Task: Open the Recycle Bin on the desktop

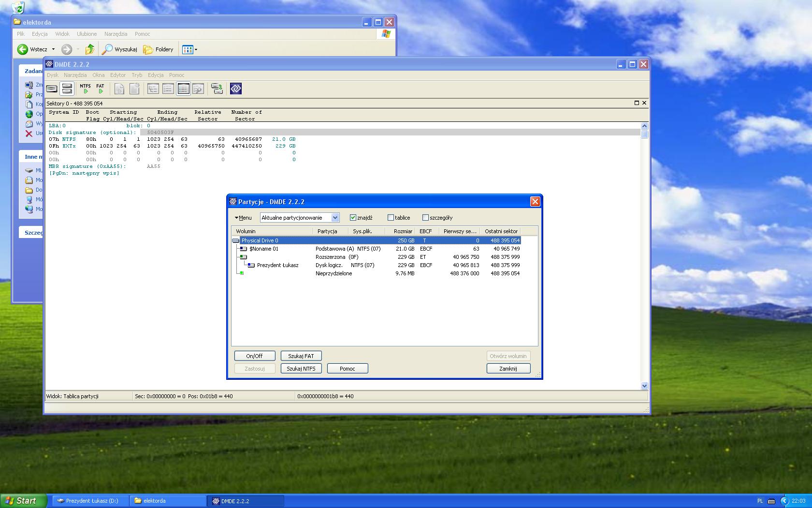Action: (18, 7)
